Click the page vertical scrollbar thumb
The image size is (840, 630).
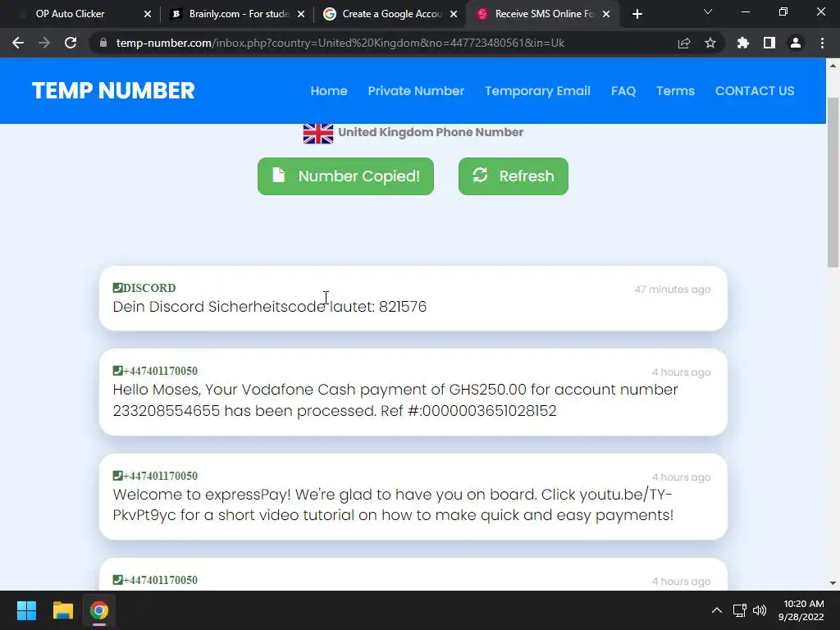[x=833, y=182]
